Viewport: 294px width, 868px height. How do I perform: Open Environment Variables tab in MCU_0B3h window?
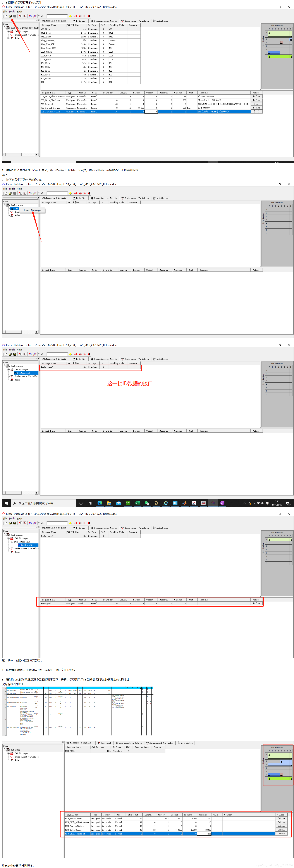point(160,743)
